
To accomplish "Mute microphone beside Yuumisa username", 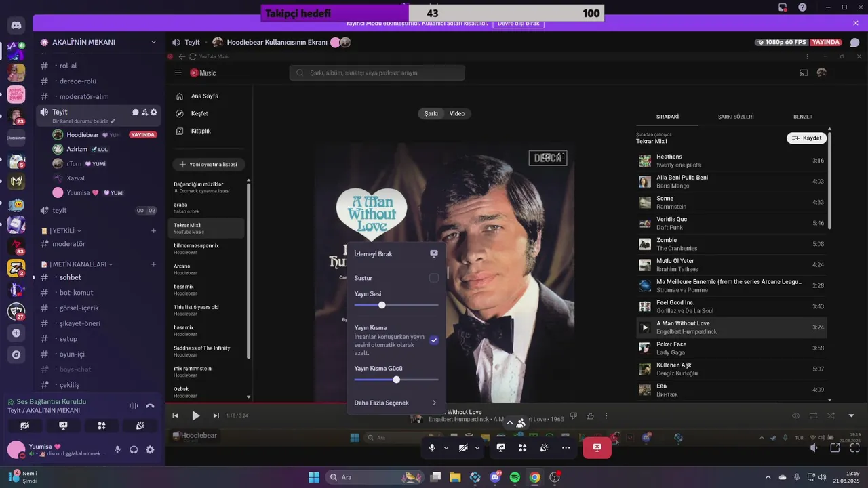I will tap(117, 449).
